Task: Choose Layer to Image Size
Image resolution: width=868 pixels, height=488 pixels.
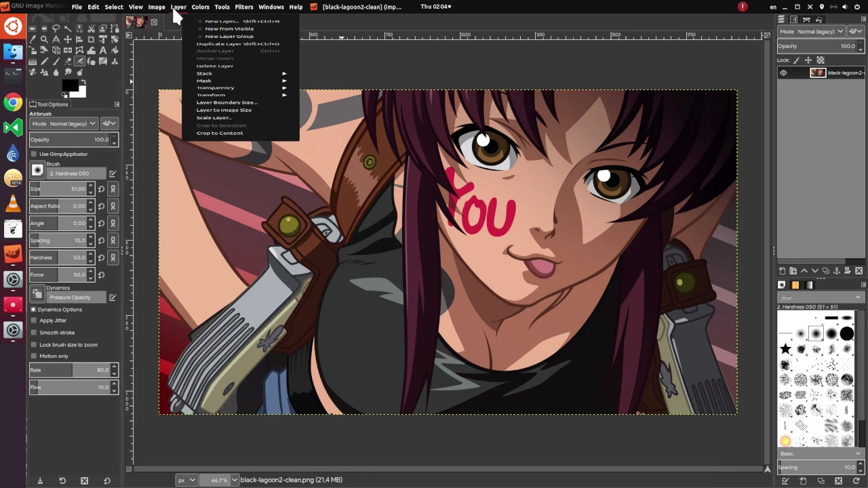Action: coord(224,110)
